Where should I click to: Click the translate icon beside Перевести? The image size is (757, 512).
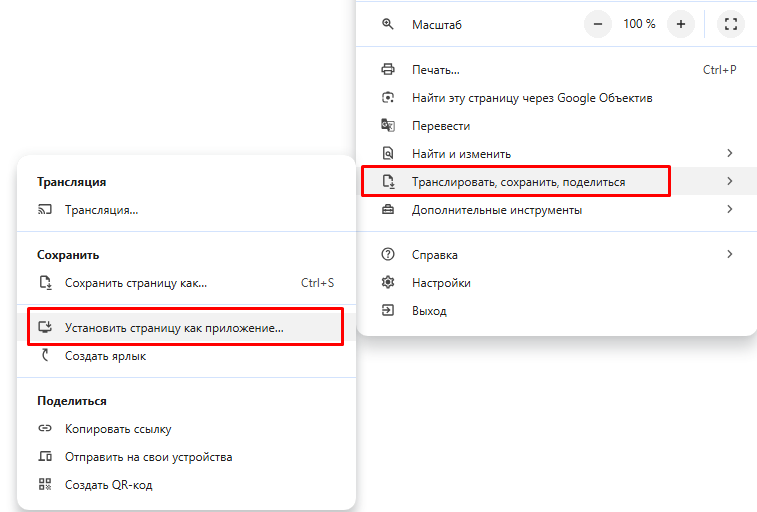tap(388, 126)
